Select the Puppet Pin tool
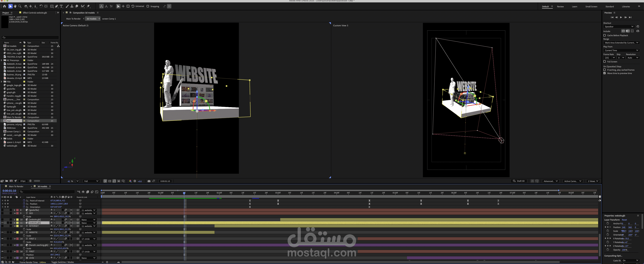The height and width of the screenshot is (264, 644). point(88,6)
